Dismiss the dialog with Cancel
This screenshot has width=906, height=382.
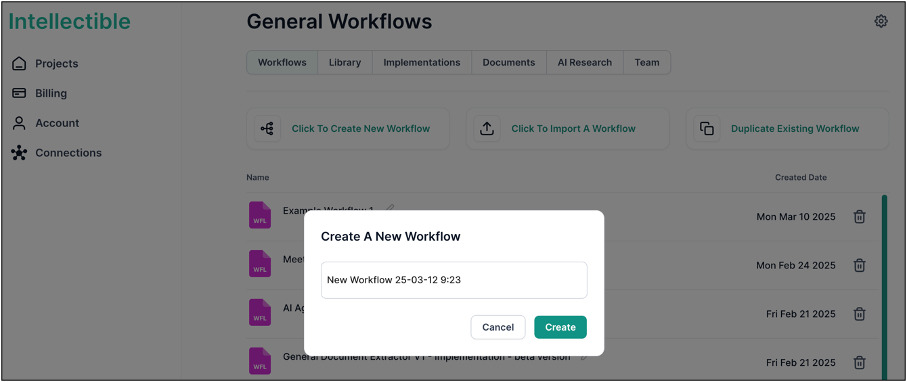(498, 327)
